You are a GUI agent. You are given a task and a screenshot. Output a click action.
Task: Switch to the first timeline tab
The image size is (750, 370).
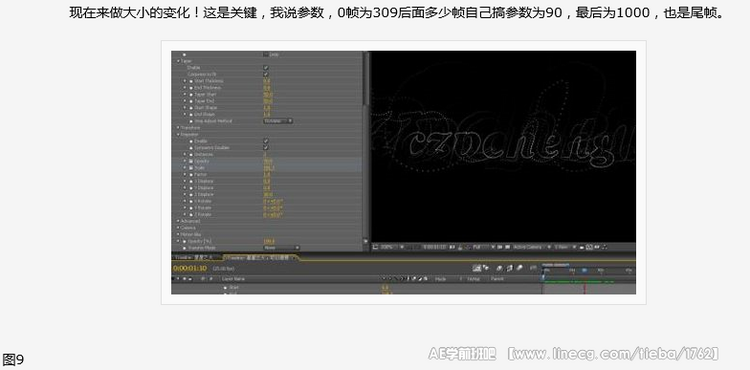[x=196, y=258]
